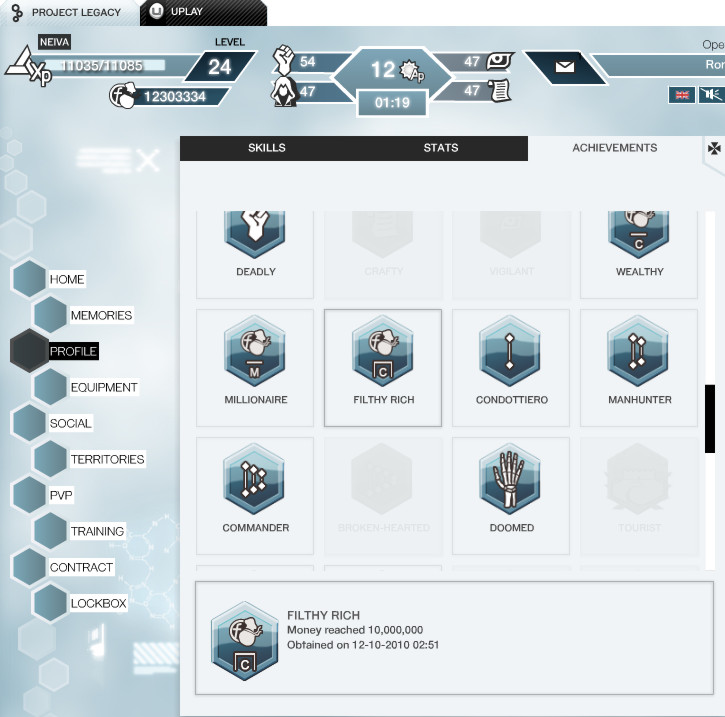Click the hexagon beside Lockbox
The width and height of the screenshot is (725, 717).
pyautogui.click(x=50, y=603)
